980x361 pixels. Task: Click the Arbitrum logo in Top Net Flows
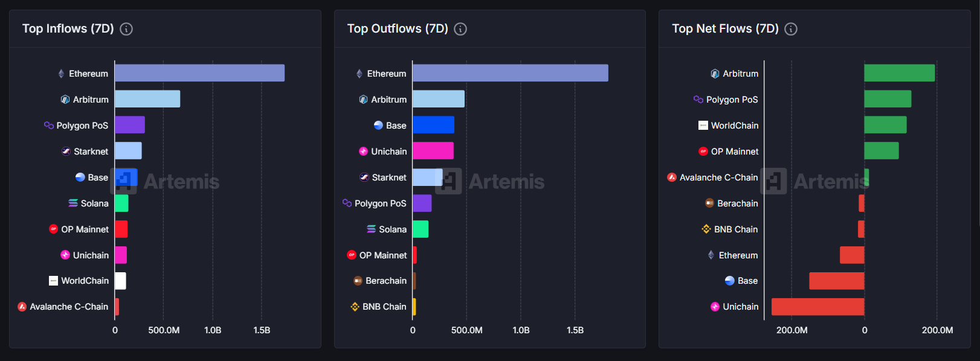pyautogui.click(x=715, y=74)
